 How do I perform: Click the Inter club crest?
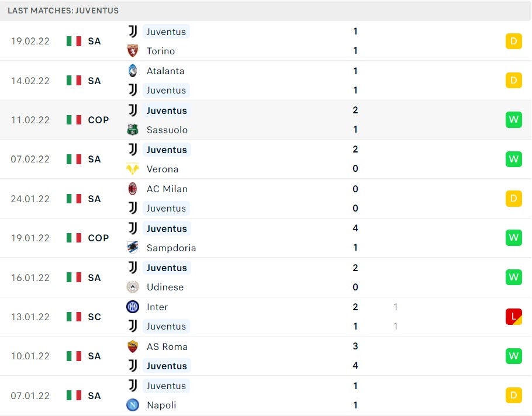pyautogui.click(x=132, y=307)
